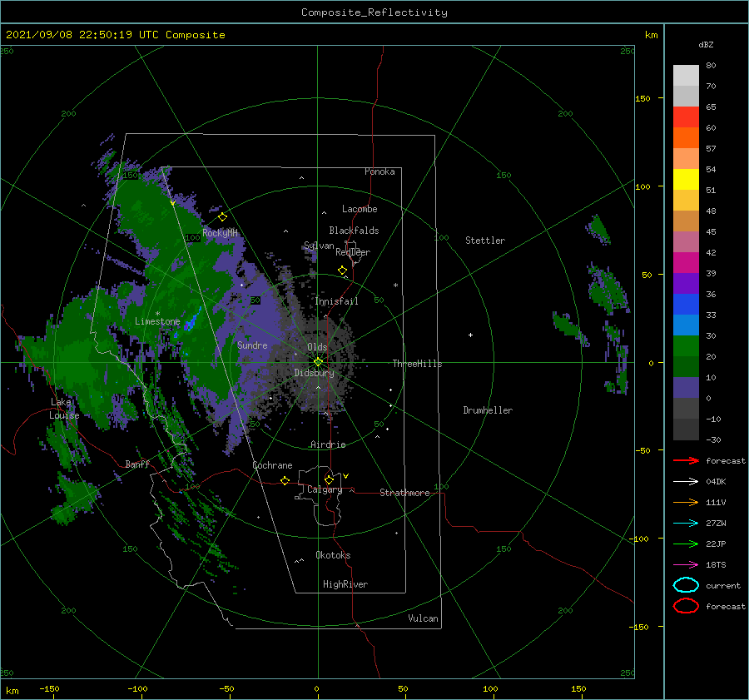Click the dark gray swatch between -10 and -30

coord(686,429)
